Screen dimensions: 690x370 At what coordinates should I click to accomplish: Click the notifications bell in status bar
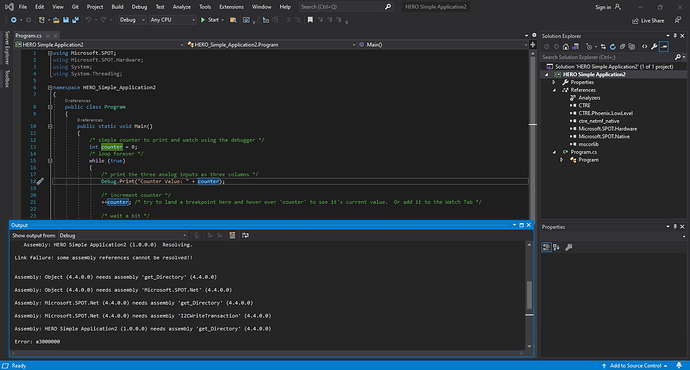tap(679, 366)
